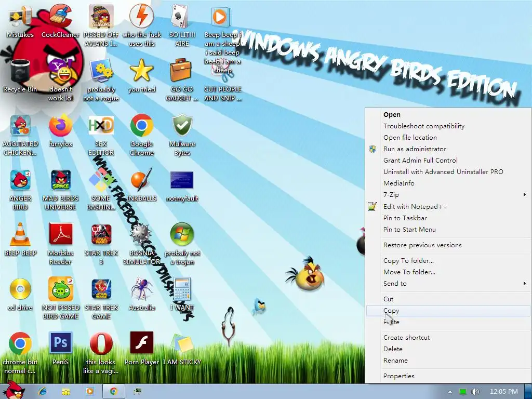This screenshot has width=532, height=399.
Task: Choose Delete in the context menu
Action: point(447,349)
